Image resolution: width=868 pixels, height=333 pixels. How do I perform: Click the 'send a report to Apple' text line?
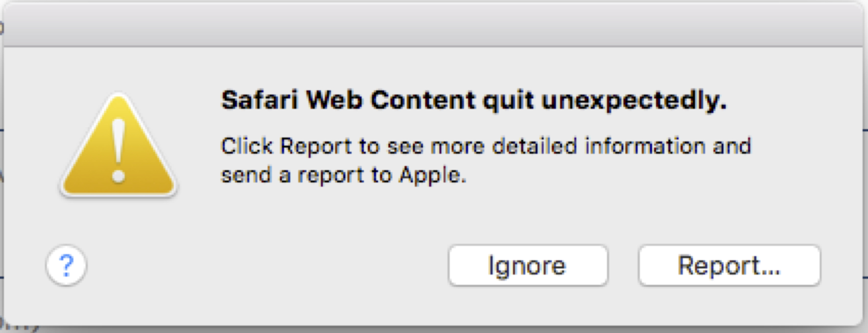pos(343,175)
